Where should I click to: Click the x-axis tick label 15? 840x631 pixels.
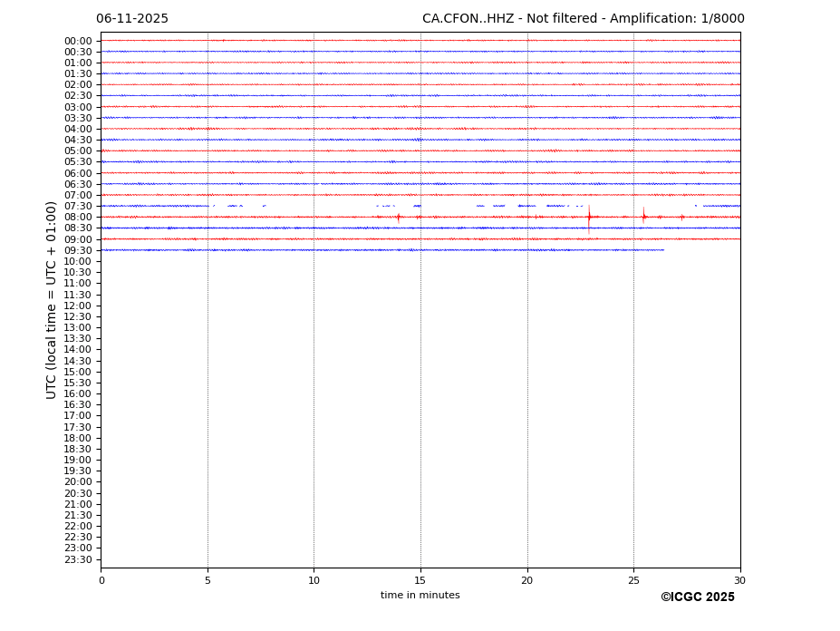tap(420, 581)
